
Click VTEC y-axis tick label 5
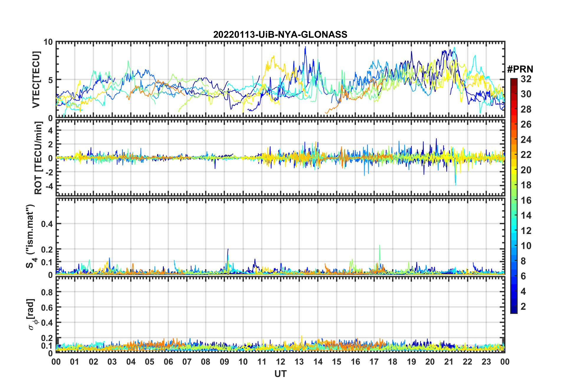pos(50,80)
